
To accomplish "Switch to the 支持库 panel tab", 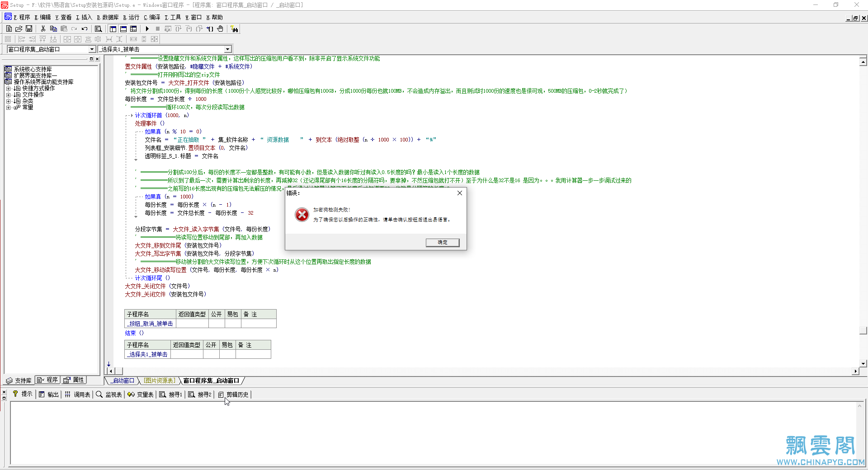I will point(19,381).
